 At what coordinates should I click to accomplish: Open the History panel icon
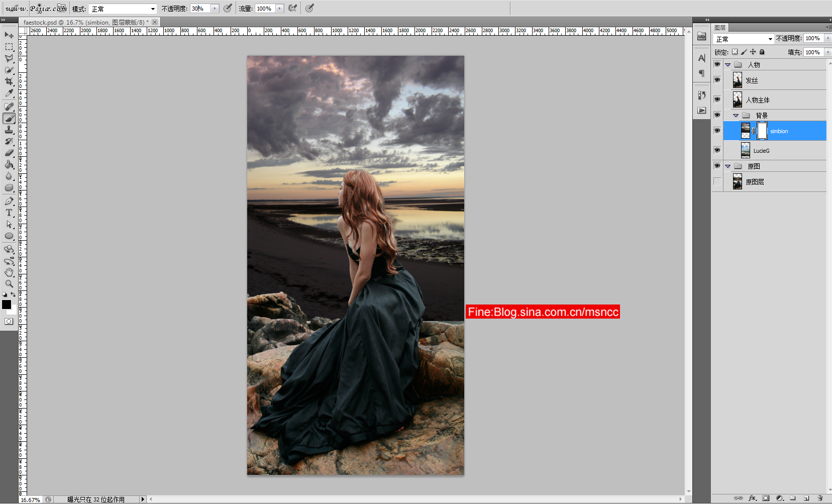tap(702, 95)
